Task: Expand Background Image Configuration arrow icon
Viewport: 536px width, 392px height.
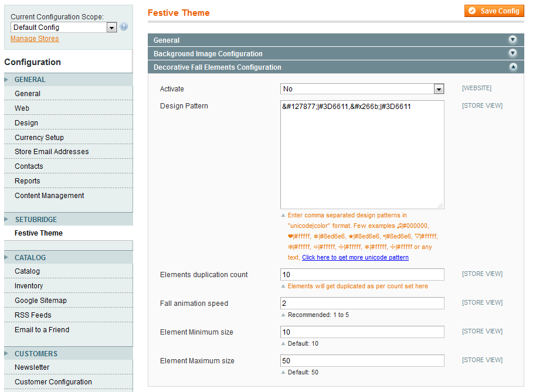Action: pyautogui.click(x=513, y=53)
